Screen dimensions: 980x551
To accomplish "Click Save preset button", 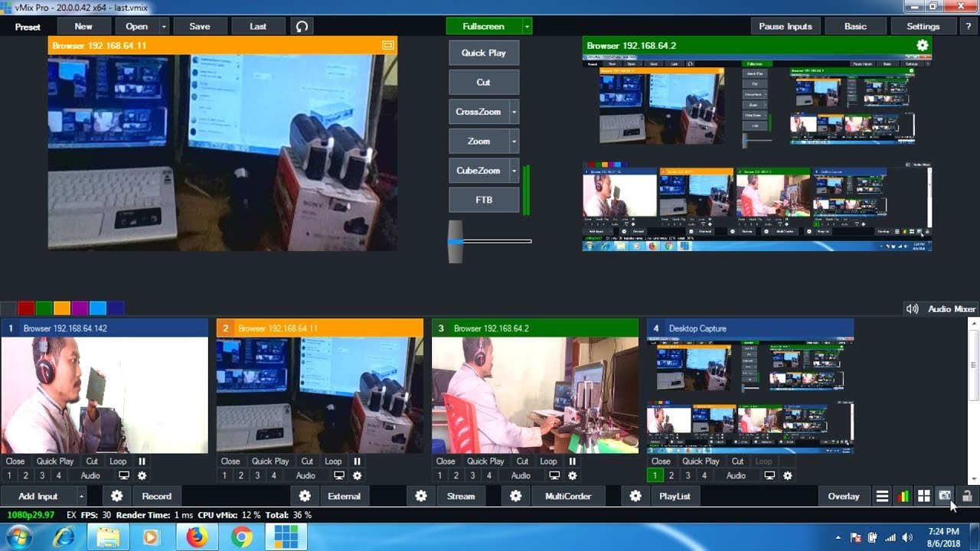I will point(200,26).
